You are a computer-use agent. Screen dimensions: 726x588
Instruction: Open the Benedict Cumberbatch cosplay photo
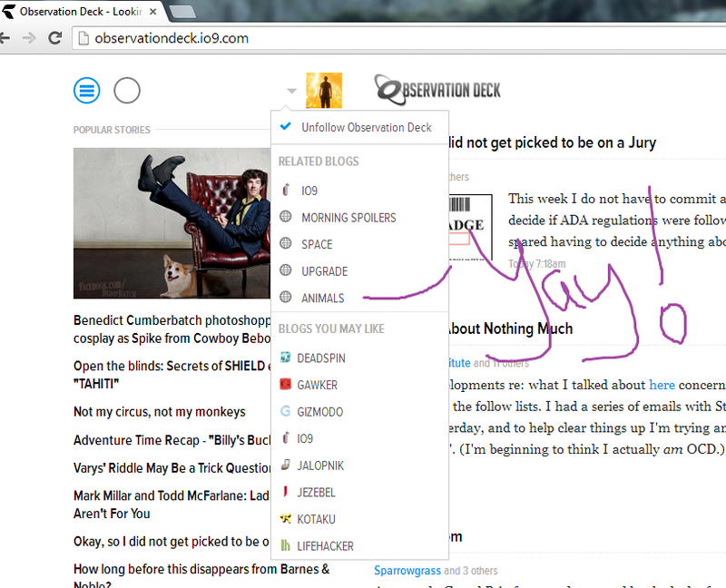[172, 223]
